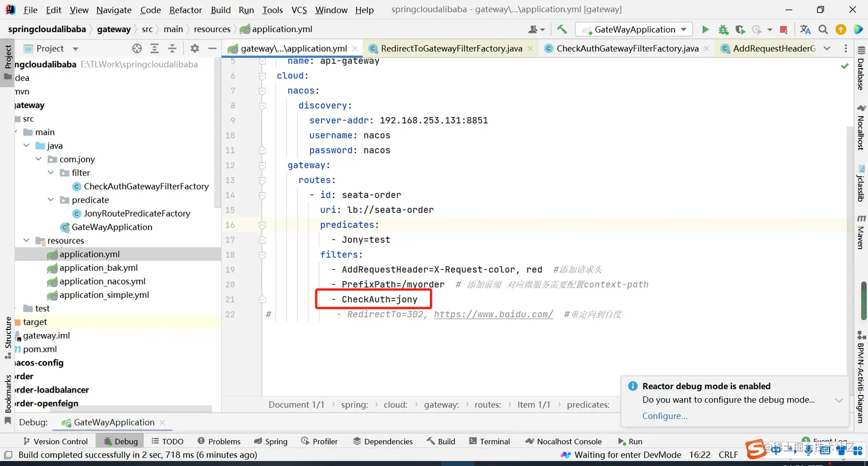
Task: Toggle the TODO tool window
Action: pyautogui.click(x=168, y=441)
